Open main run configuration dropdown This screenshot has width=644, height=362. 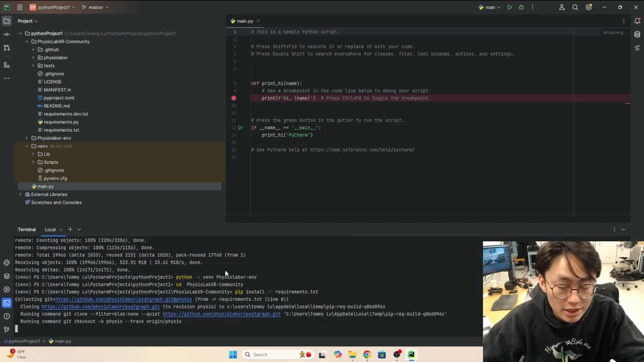pyautogui.click(x=490, y=8)
